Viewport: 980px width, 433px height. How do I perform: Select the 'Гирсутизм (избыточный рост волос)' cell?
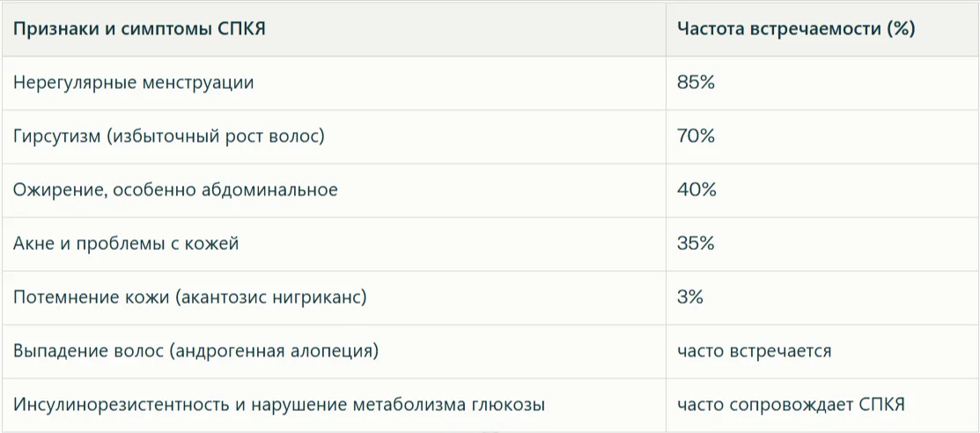tap(169, 137)
